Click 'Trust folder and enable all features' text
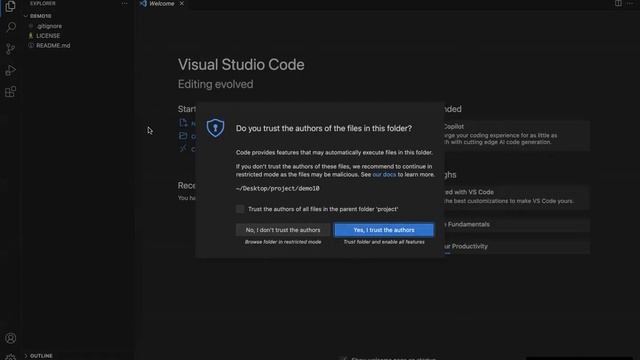This screenshot has width=640, height=360. pyautogui.click(x=384, y=242)
